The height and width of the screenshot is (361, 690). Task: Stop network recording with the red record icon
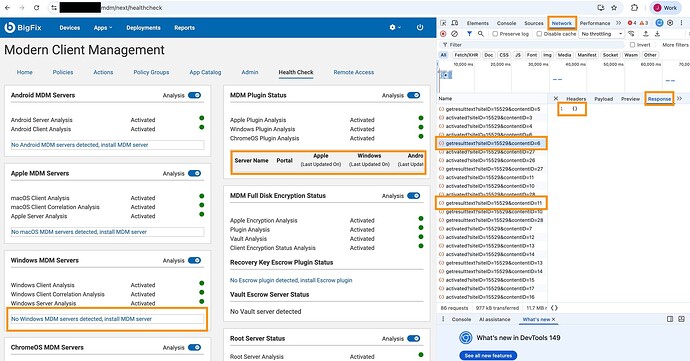click(443, 34)
